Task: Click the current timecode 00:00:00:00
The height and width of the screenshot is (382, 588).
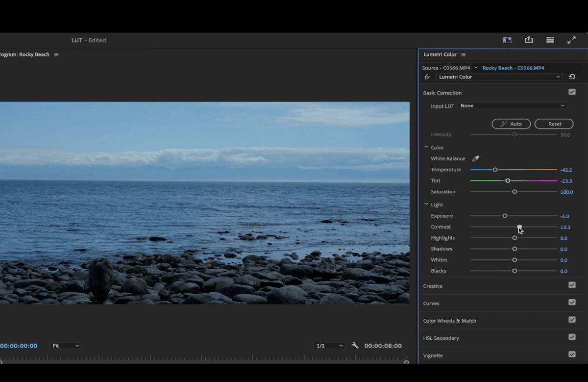Action: coord(19,346)
